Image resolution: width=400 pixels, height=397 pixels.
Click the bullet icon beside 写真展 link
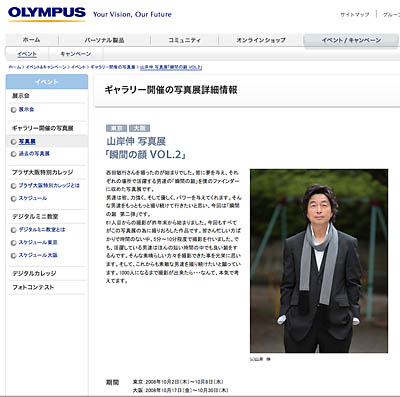coord(14,142)
